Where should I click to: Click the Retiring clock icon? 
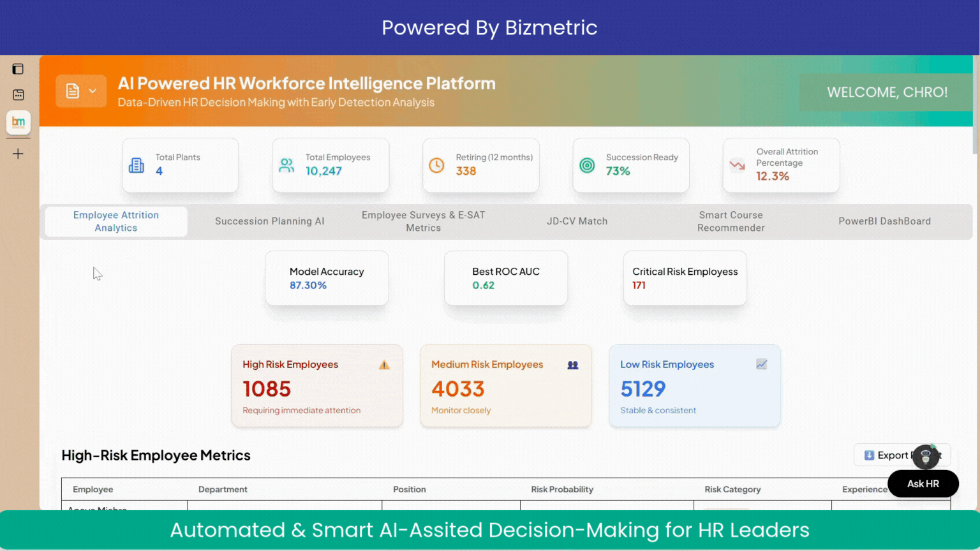click(436, 165)
